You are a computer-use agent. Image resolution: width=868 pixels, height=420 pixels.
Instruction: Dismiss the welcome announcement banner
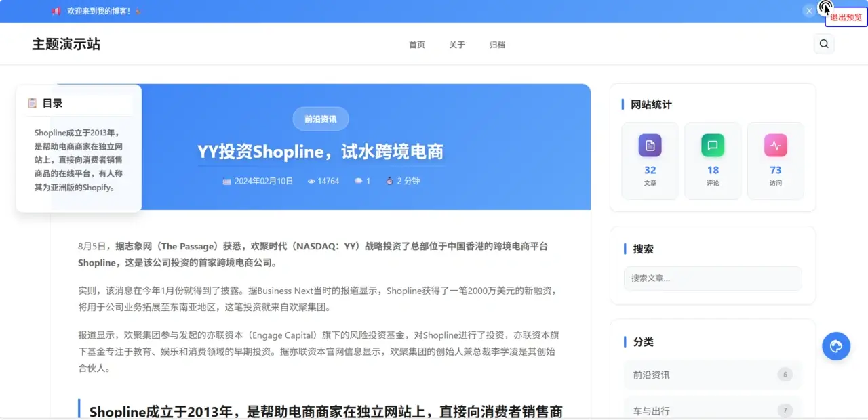pos(808,10)
